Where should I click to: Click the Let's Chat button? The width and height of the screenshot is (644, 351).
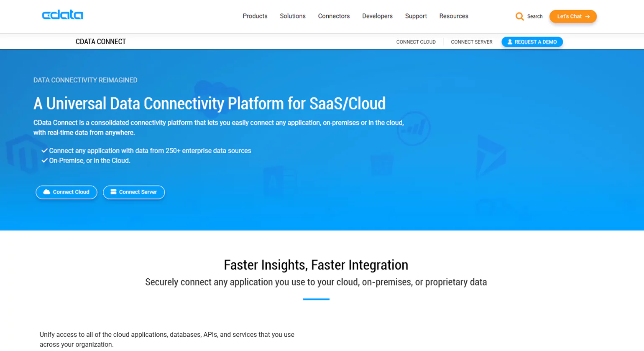pos(572,16)
